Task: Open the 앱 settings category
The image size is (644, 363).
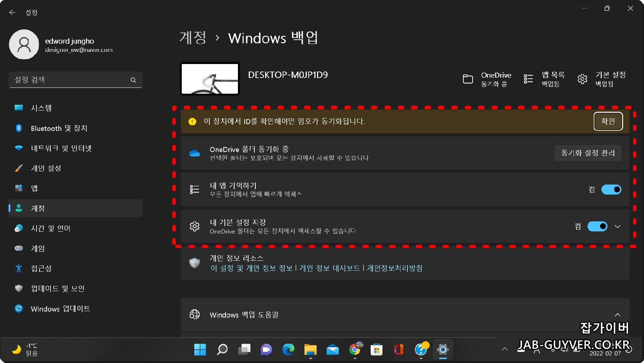Action: [75, 188]
